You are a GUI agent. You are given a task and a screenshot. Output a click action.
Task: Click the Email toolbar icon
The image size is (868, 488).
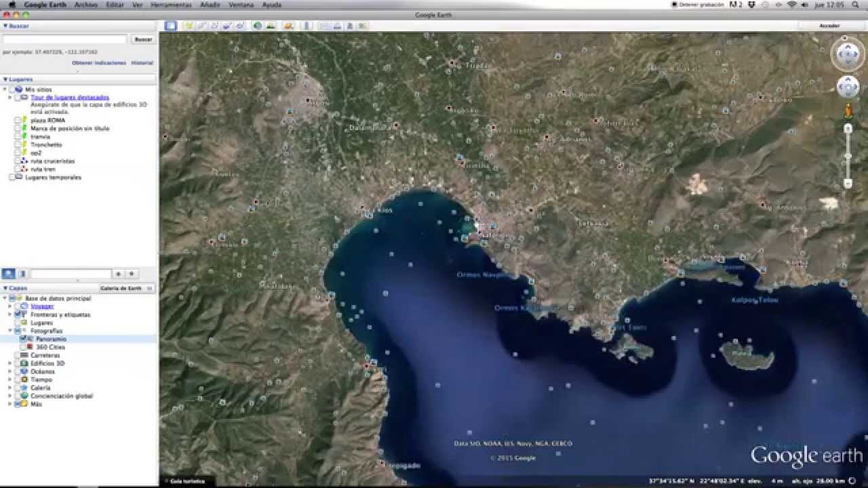coord(323,26)
